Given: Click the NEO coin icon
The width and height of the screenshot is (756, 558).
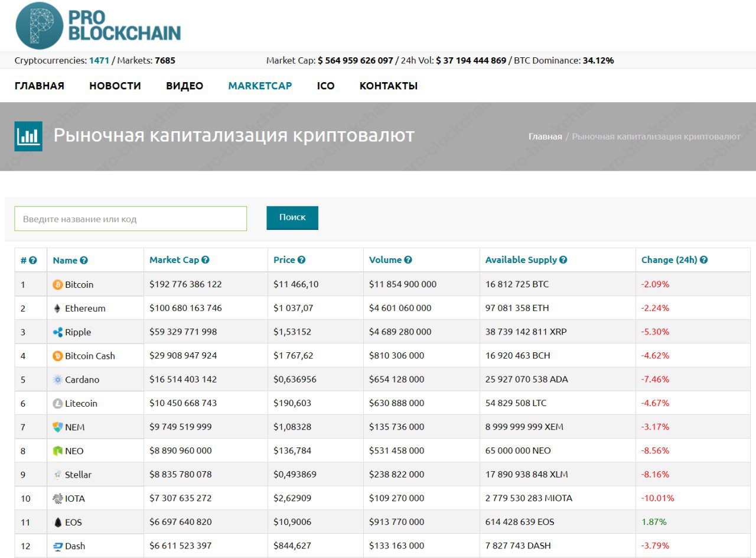Looking at the screenshot, I should [58, 451].
